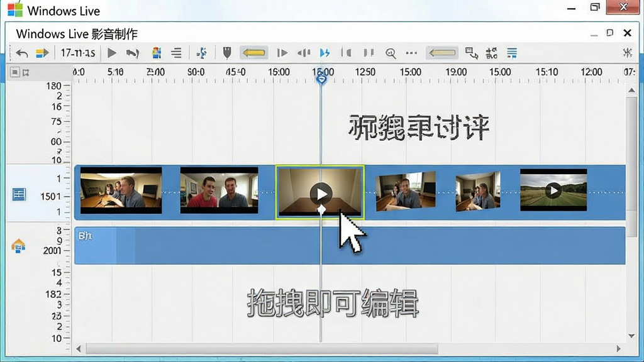Start playback with the toolbar play icon
Screen dimensions: 644x362
[x=112, y=53]
